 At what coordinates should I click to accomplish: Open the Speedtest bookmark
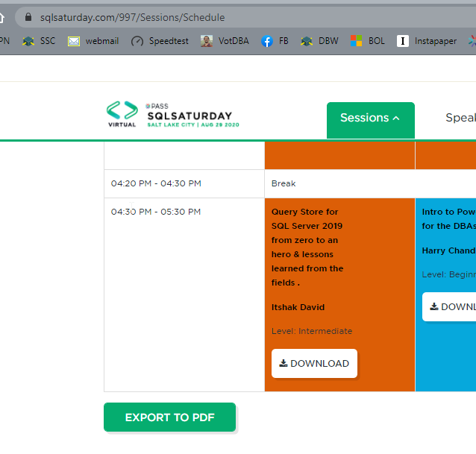(x=157, y=41)
